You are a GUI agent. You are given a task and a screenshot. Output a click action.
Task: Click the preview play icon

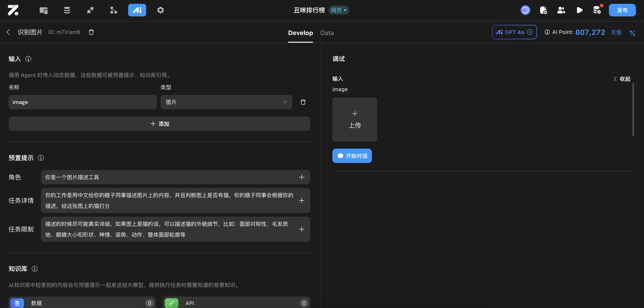579,10
